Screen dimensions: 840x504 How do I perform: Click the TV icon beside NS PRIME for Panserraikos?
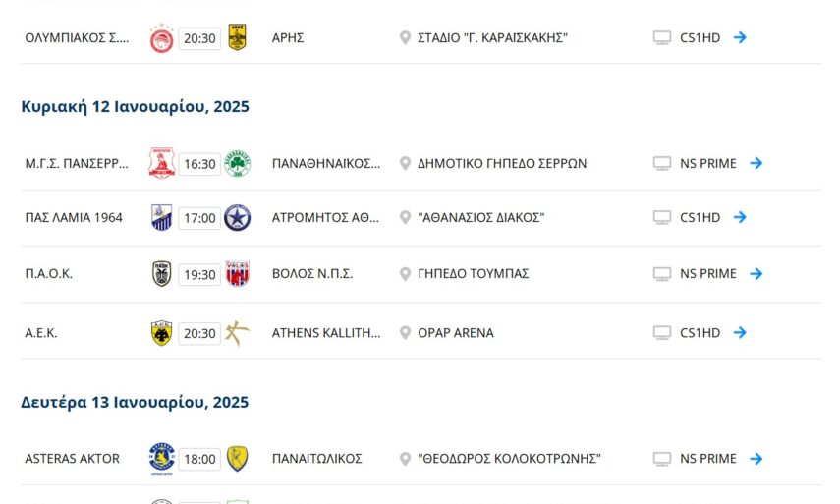(662, 164)
